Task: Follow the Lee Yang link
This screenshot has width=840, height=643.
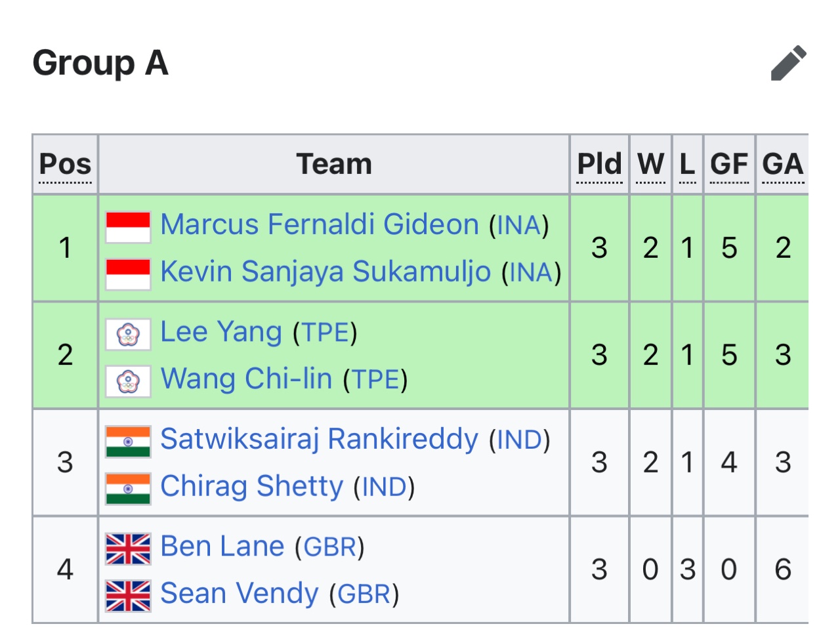Action: (x=221, y=332)
